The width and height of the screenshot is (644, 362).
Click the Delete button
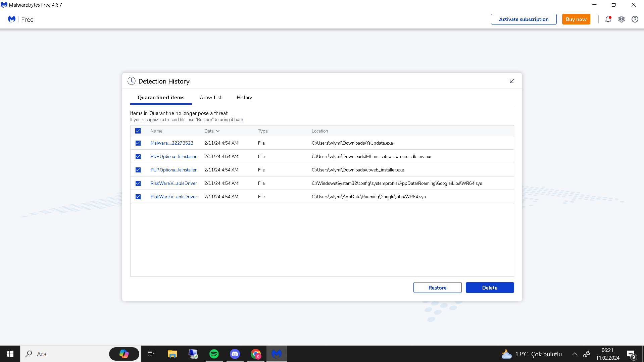point(490,288)
